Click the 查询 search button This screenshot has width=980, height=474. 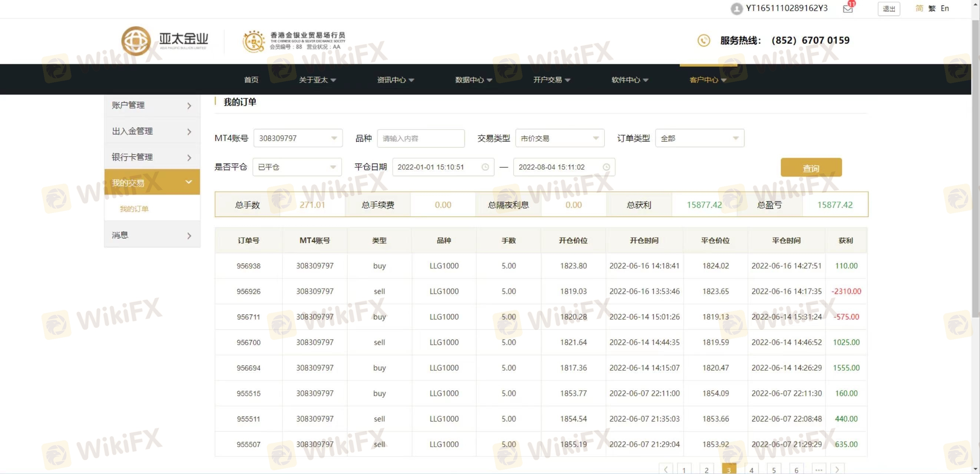coord(811,168)
